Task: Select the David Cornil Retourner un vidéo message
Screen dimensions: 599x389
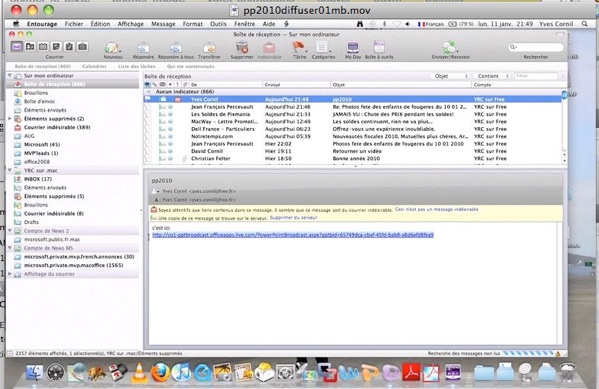Action: coord(353,151)
